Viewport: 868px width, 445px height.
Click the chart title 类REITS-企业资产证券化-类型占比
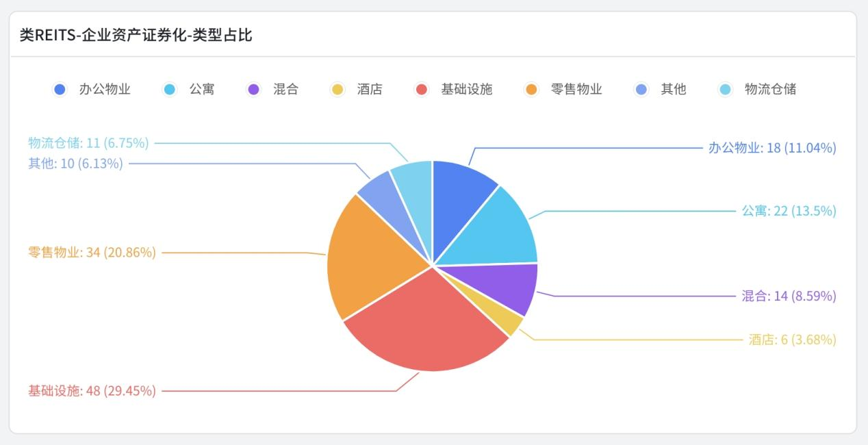point(136,35)
